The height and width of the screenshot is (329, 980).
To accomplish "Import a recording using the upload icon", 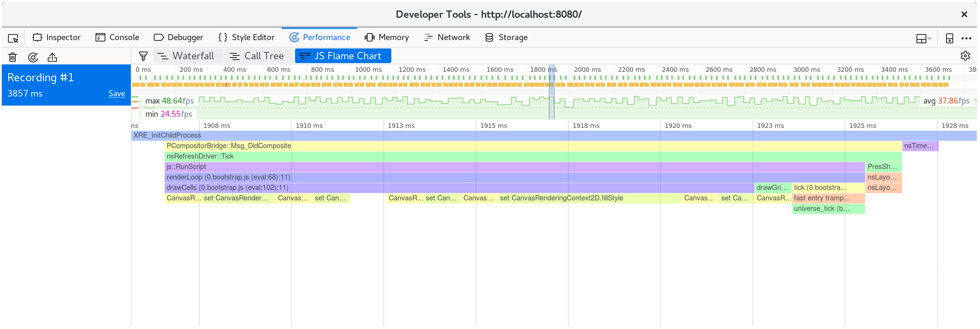I will 52,57.
